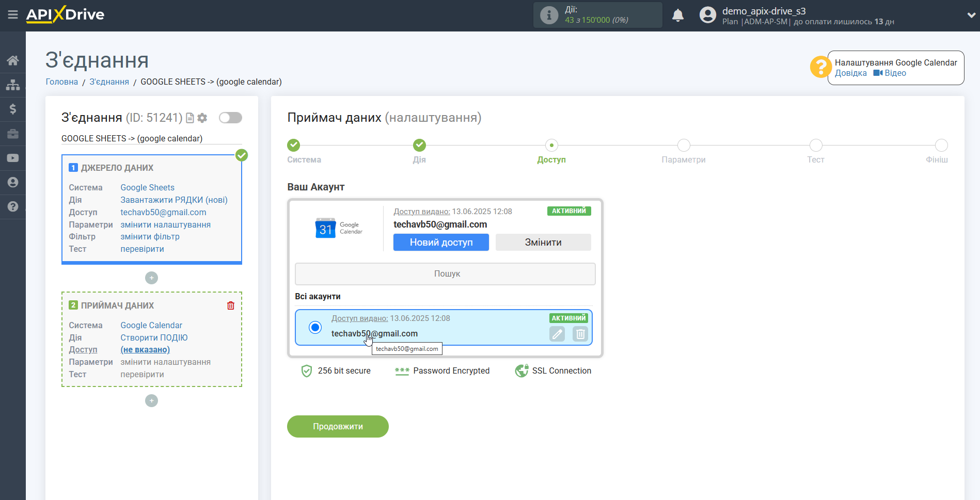Click the ApiX-Drive logo
This screenshot has height=500, width=980.
pos(65,14)
